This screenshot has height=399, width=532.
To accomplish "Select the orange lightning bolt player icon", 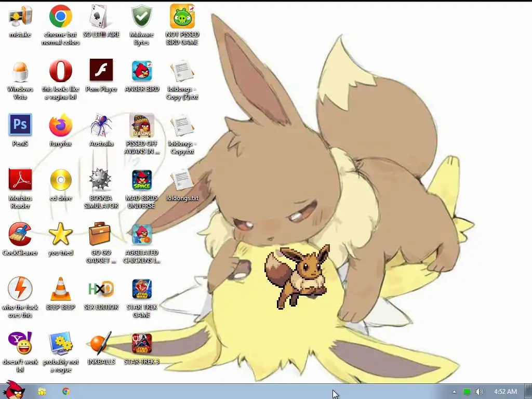I will coord(20,289).
